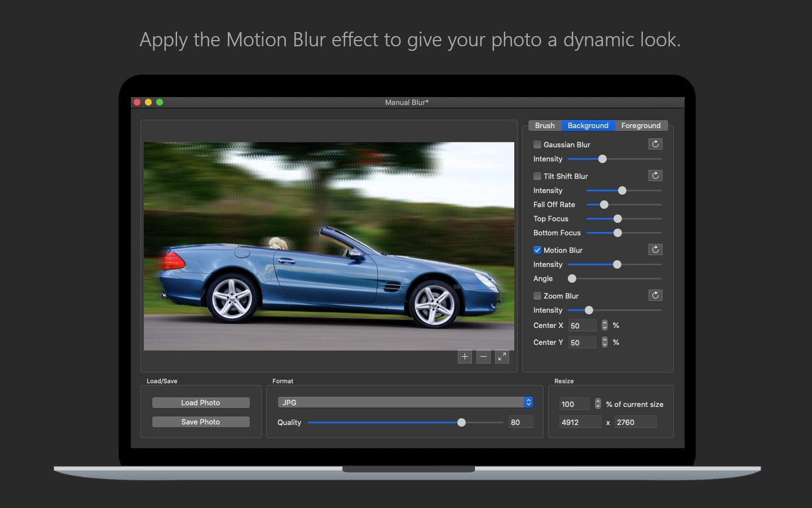
Task: Enable the Zoom Blur effect
Action: click(537, 296)
